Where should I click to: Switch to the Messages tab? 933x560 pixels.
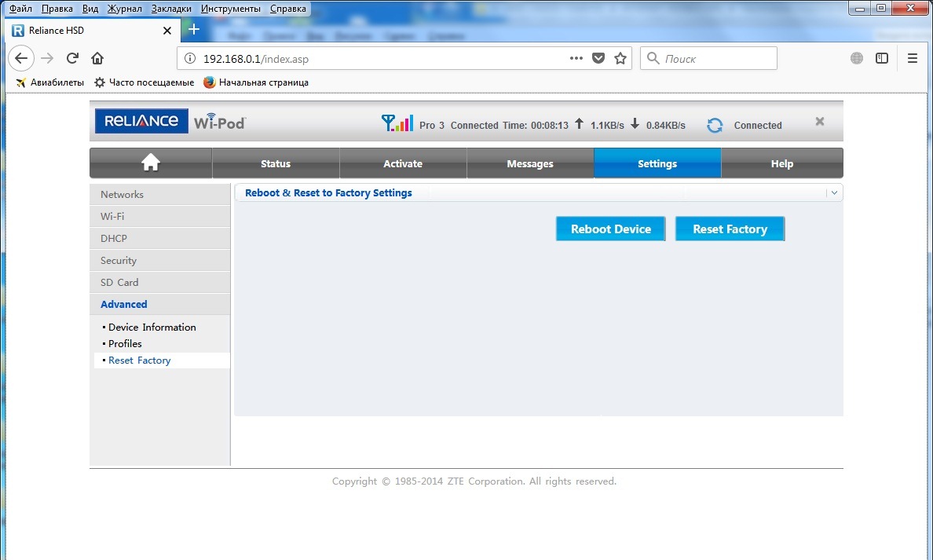click(x=530, y=163)
